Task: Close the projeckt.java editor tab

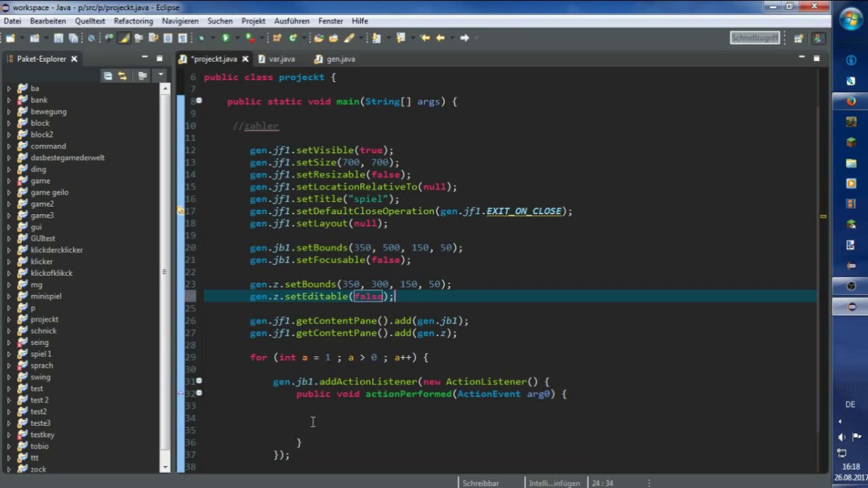Action: coord(245,59)
